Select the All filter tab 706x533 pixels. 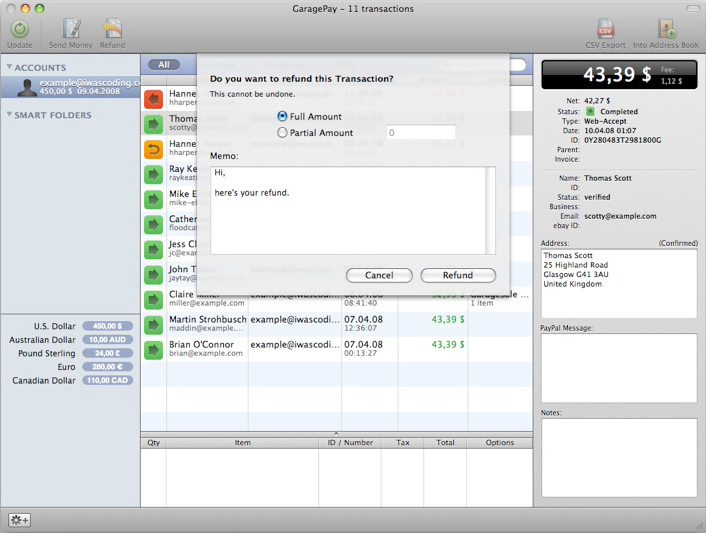164,65
